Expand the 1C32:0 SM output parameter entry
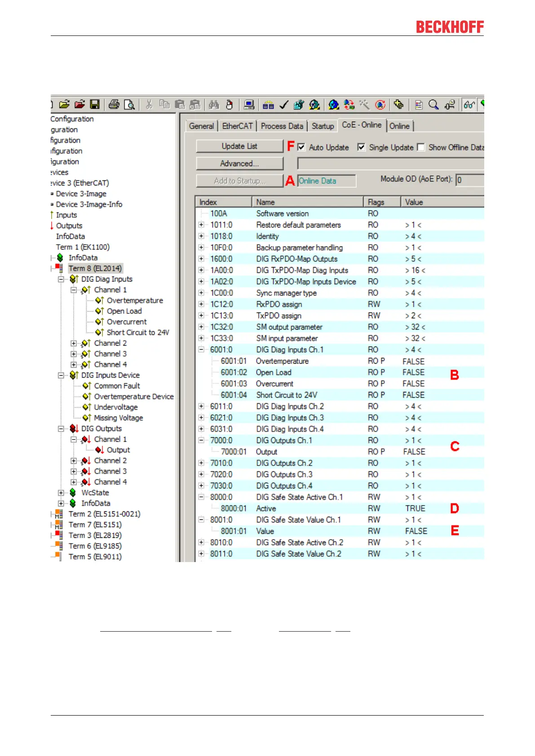Viewport: 535px width, 756px height. 201,327
